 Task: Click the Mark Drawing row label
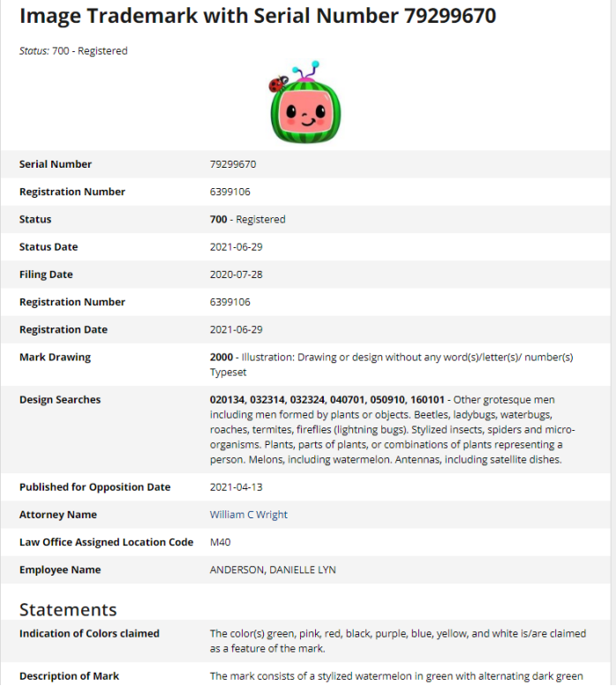tap(55, 358)
